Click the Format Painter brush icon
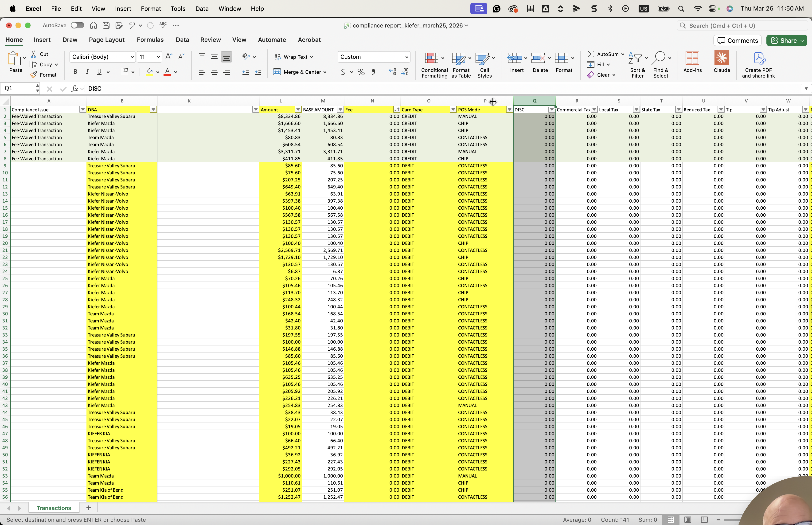 click(33, 75)
